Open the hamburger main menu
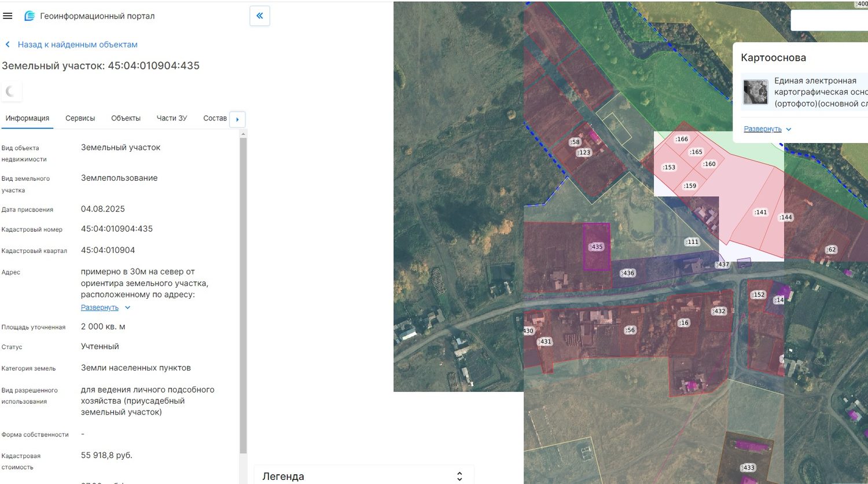Viewport: 868px width, 484px height. (8, 16)
